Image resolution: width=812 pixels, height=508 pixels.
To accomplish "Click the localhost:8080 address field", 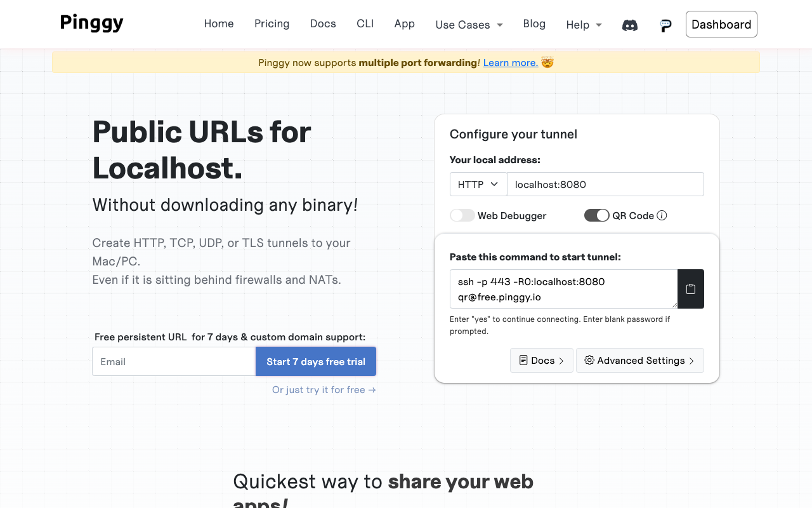I will point(605,184).
